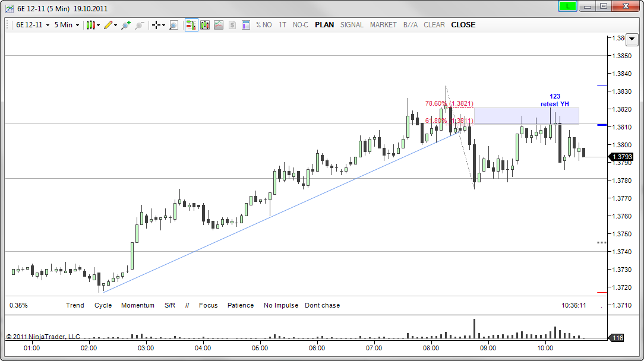
Task: Click the No Impulse label
Action: 281,306
